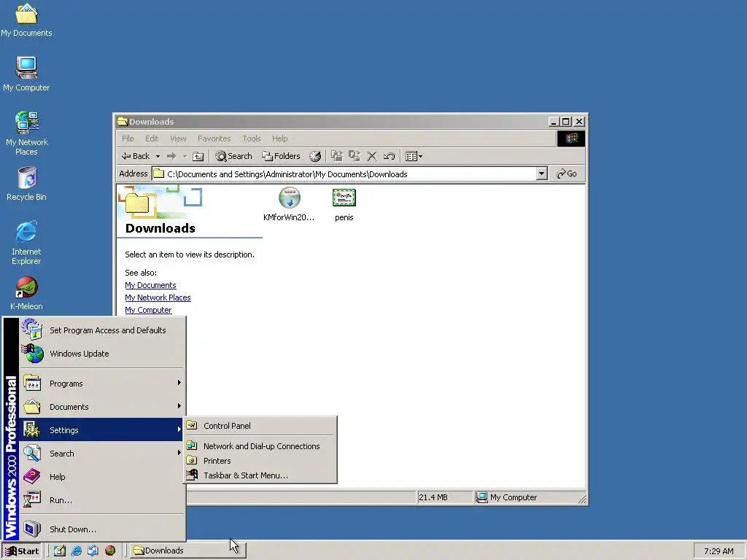Screen dimensions: 747x560
Task: Open the Favorites menu
Action: click(214, 139)
